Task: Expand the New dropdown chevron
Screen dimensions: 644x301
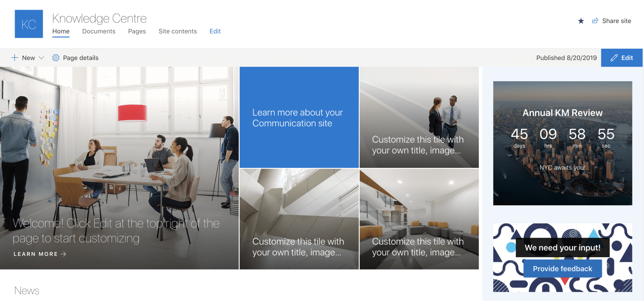Action: pos(41,58)
